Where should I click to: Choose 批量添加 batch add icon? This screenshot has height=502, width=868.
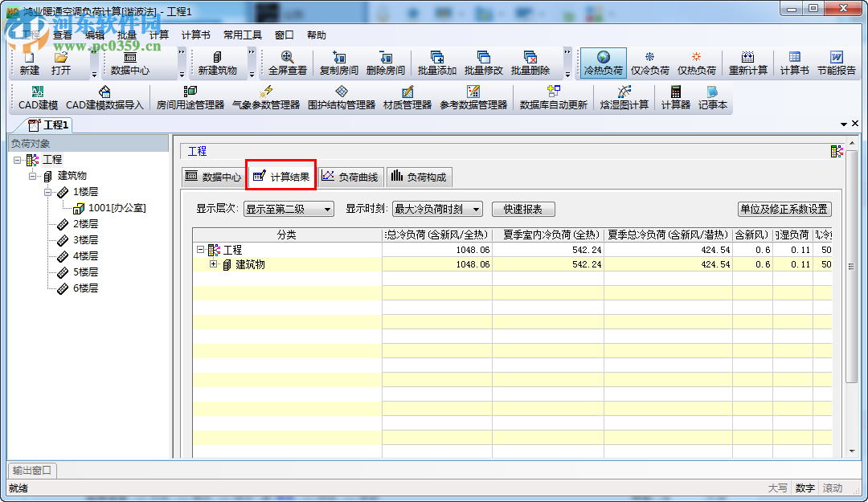click(436, 63)
